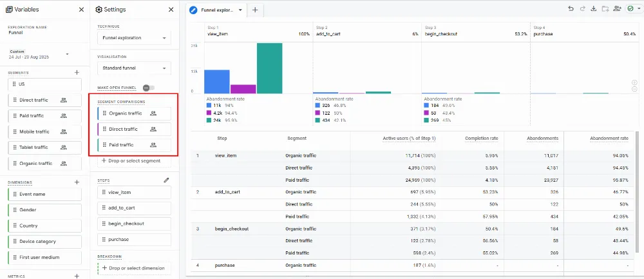This screenshot has height=279, width=644.
Task: Open the Visualisation dropdown Standard funnel
Action: coord(135,68)
